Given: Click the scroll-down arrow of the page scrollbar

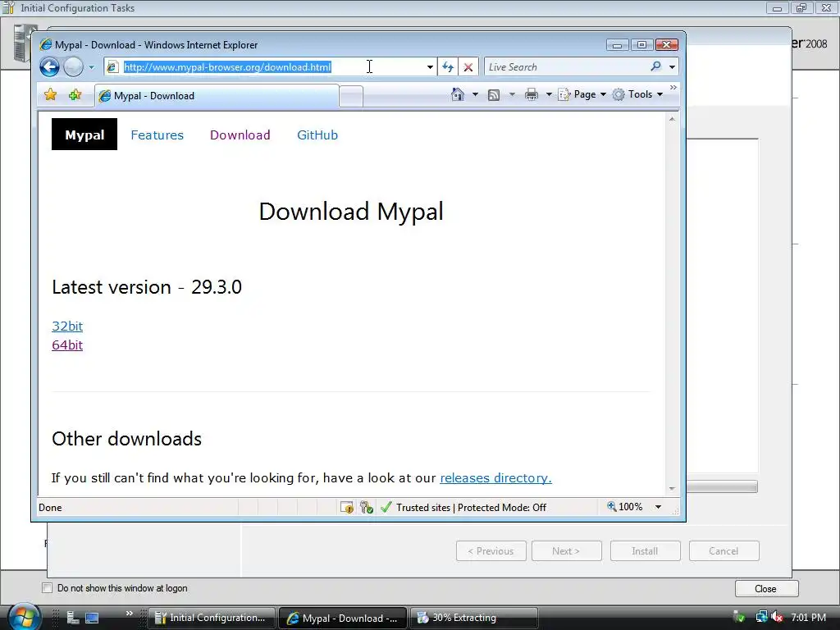Looking at the screenshot, I should 672,489.
